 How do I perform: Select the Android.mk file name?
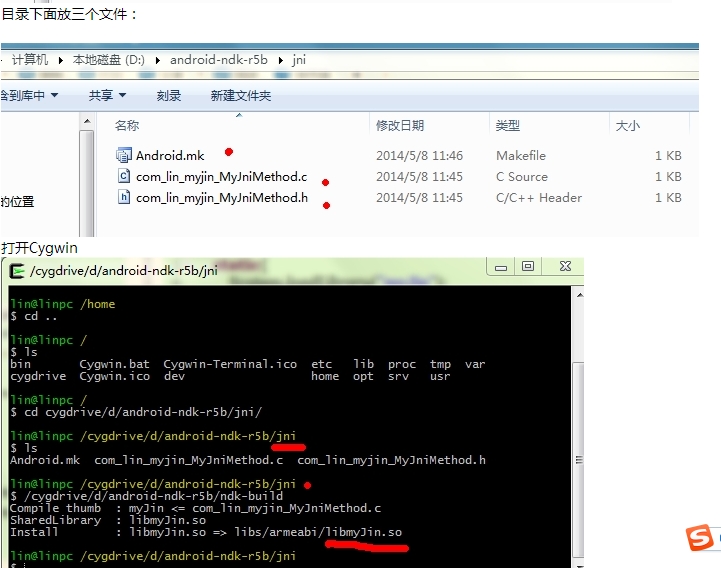point(170,155)
